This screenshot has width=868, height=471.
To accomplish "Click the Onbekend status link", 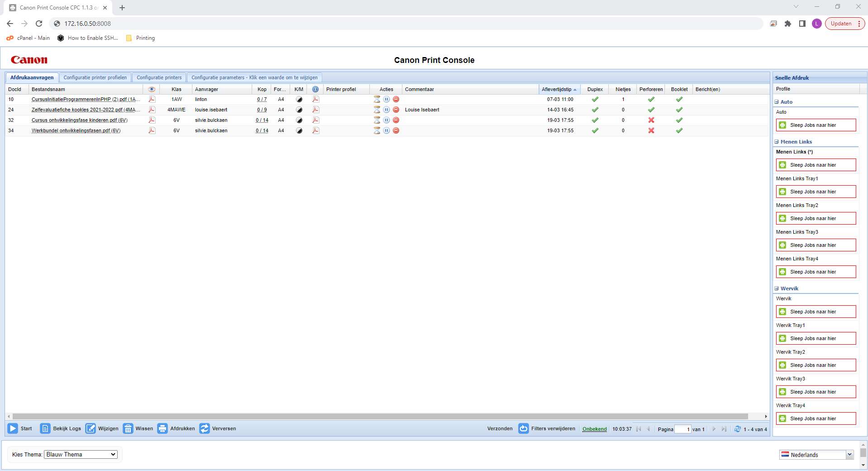I will pos(594,429).
